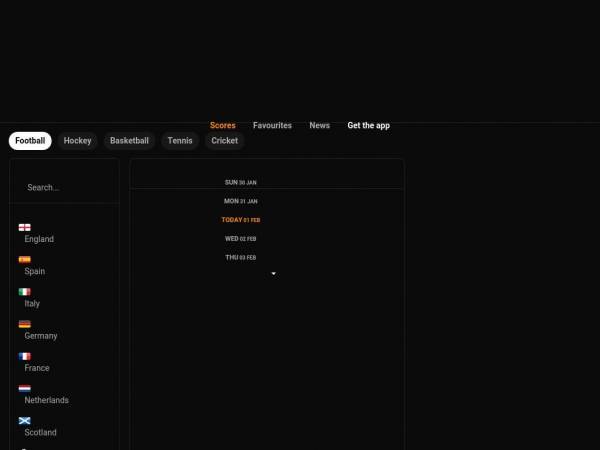Open the Scotland country entry

(x=40, y=432)
